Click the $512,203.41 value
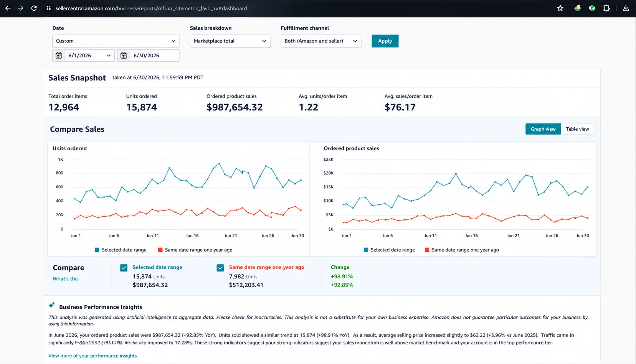636x364 pixels. 246,285
